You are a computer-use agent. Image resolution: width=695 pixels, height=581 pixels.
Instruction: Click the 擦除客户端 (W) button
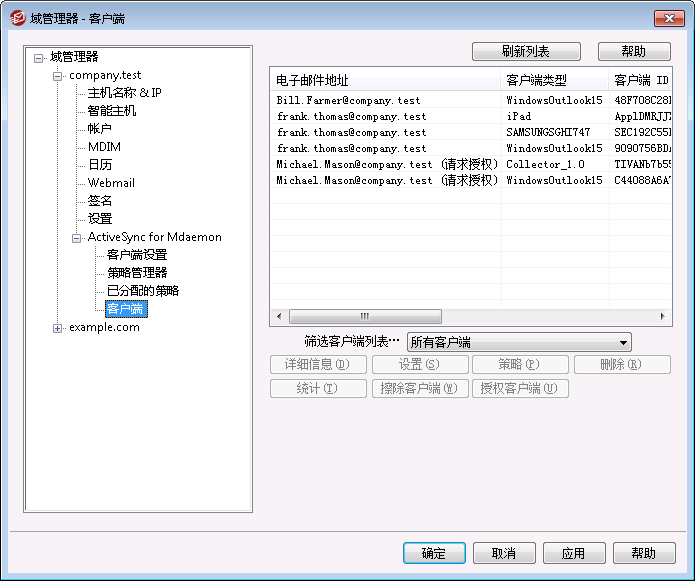click(420, 389)
